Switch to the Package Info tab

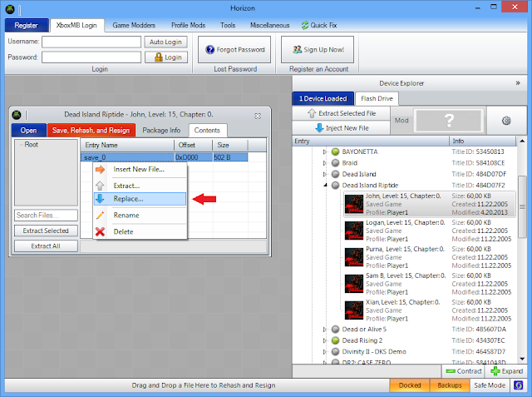tap(161, 131)
